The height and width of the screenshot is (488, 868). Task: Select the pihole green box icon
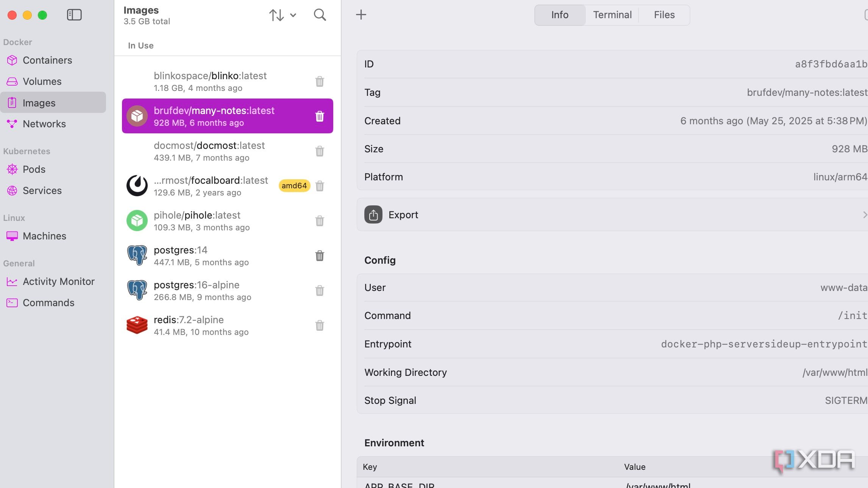pyautogui.click(x=137, y=221)
